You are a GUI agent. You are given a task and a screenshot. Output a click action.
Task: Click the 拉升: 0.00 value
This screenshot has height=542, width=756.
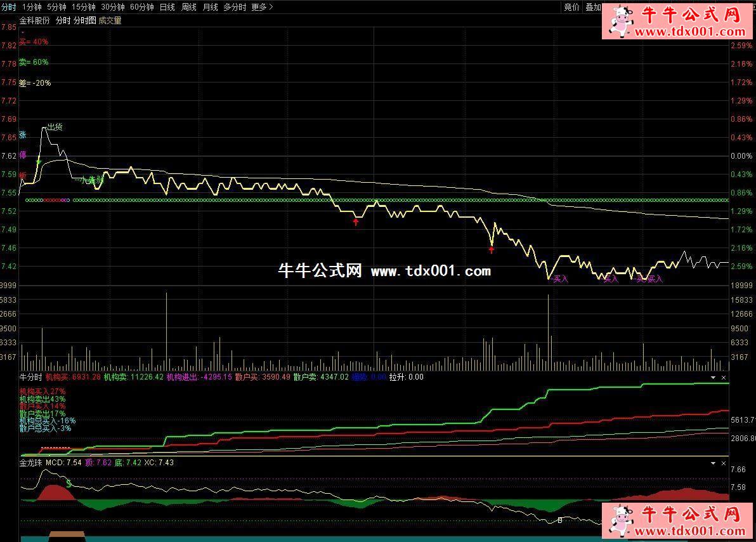(x=407, y=377)
